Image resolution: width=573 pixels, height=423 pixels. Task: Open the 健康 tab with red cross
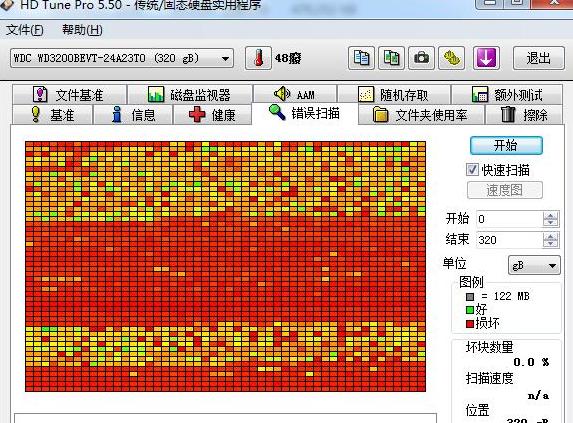coord(212,115)
